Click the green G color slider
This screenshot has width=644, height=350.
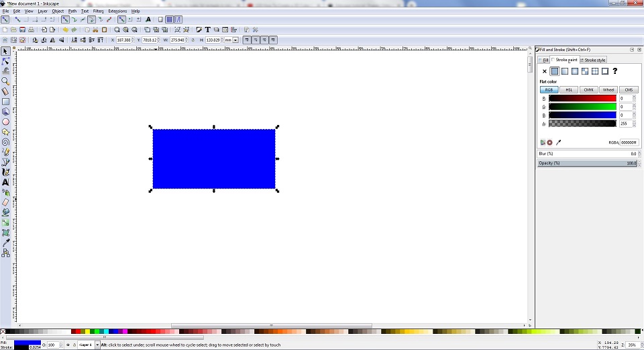point(582,107)
